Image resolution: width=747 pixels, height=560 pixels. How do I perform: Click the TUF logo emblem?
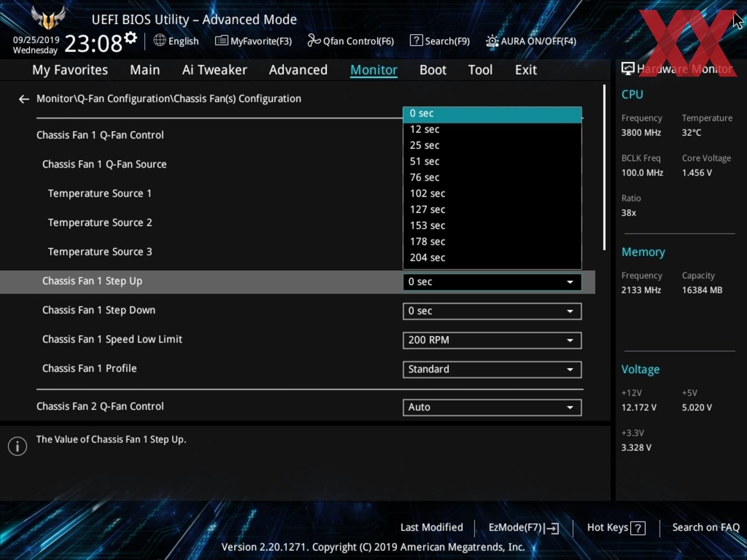tap(48, 18)
